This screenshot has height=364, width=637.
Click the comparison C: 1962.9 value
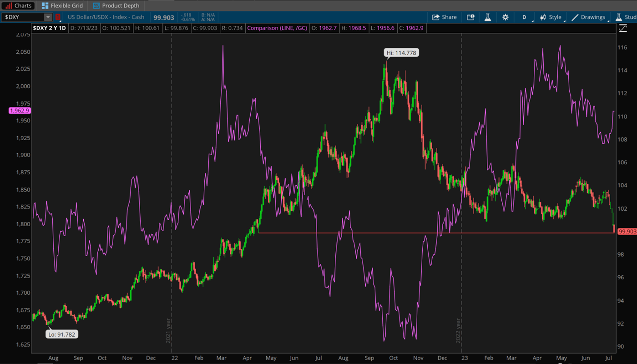tap(411, 28)
